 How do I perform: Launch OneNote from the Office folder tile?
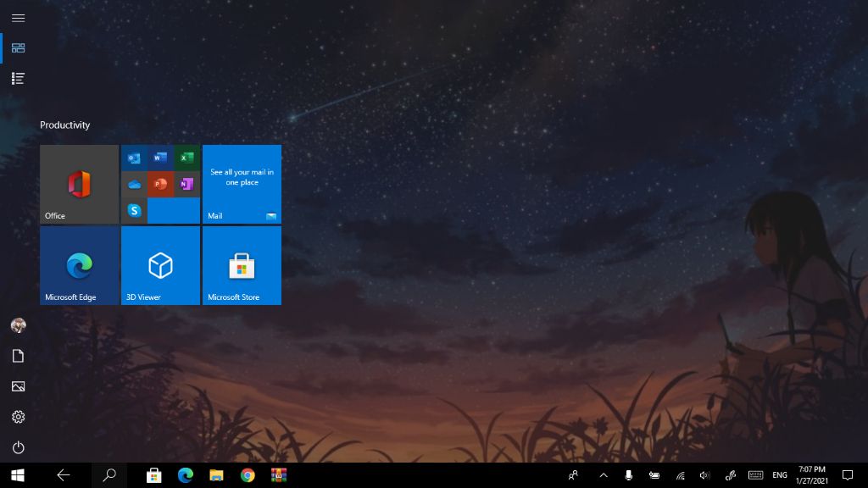(187, 185)
